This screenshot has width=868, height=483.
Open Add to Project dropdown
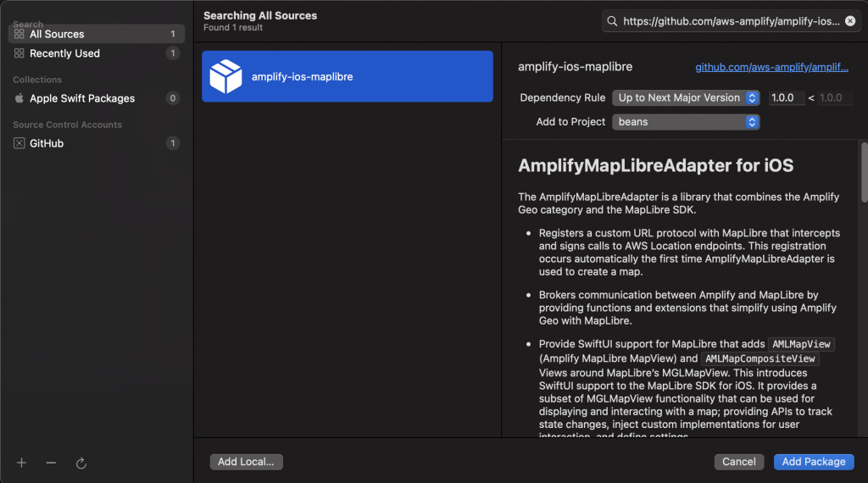[x=686, y=122]
